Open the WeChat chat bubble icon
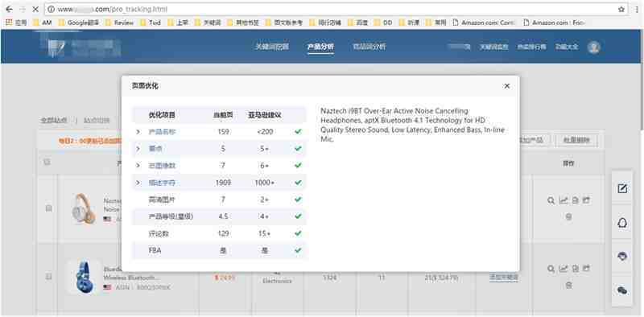Viewport: 644px width, 317px height. click(x=622, y=290)
